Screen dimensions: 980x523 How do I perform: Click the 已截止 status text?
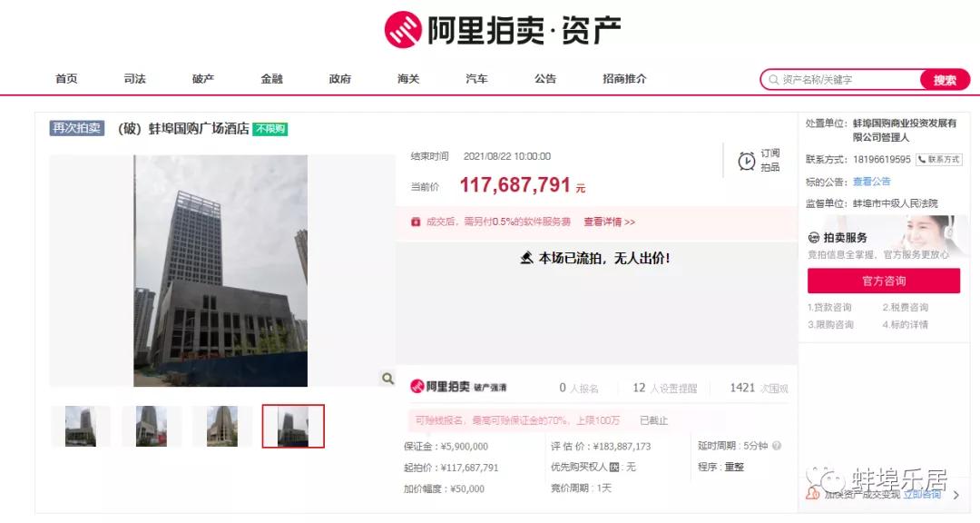pos(653,421)
